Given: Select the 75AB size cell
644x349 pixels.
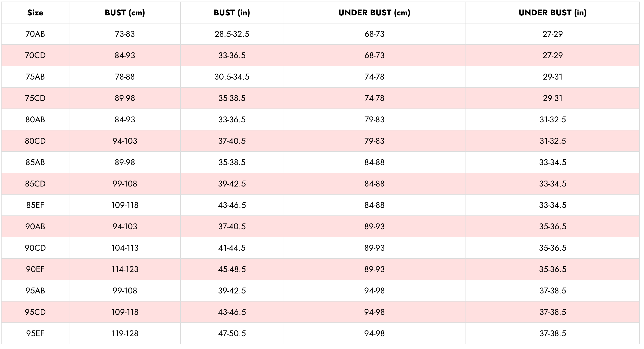Looking at the screenshot, I should [35, 77].
